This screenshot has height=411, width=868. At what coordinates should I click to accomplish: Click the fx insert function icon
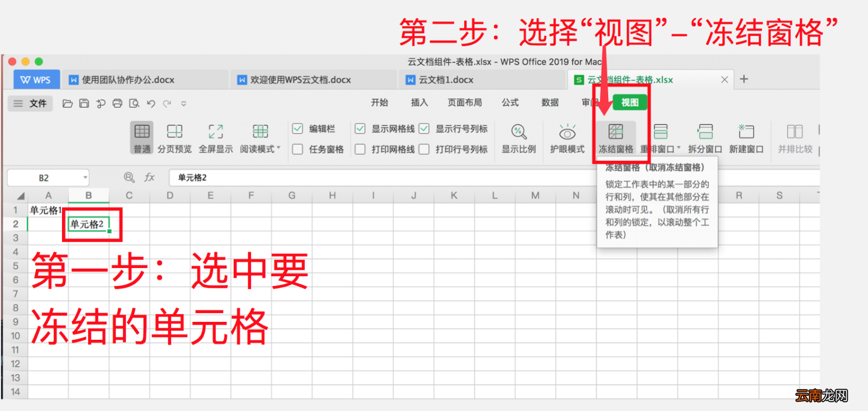149,177
